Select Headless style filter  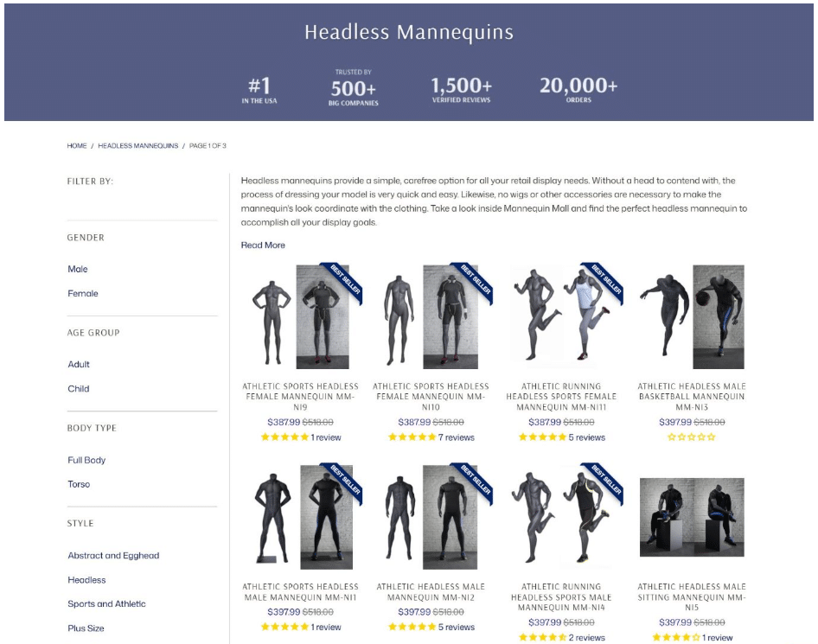(86, 580)
